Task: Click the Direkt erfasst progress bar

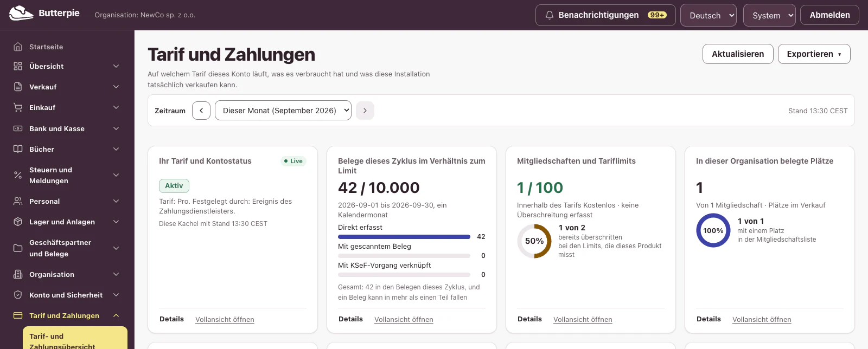Action: (x=404, y=237)
